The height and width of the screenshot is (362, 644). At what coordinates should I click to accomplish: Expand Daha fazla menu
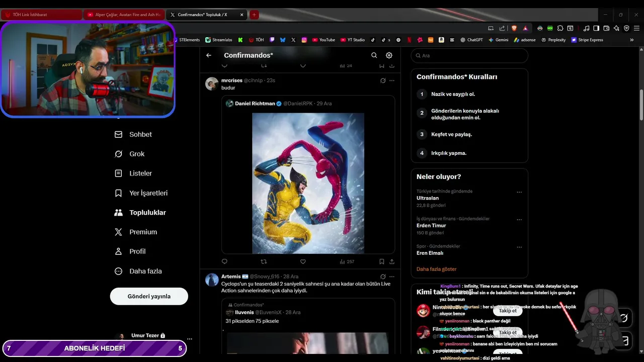pos(138,271)
